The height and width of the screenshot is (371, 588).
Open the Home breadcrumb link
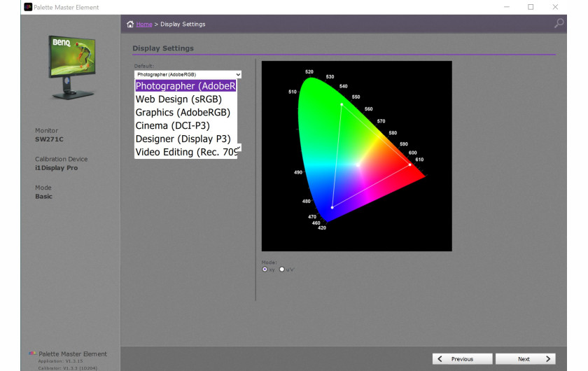pos(144,24)
